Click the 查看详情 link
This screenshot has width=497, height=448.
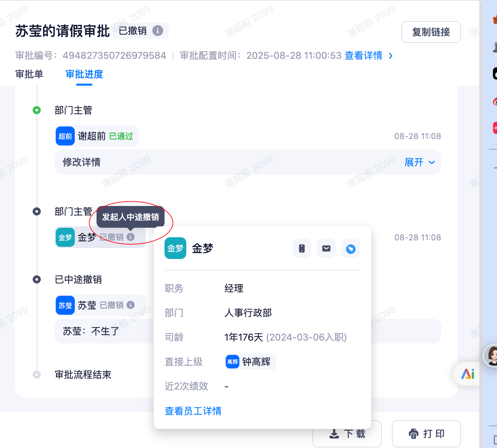(363, 55)
